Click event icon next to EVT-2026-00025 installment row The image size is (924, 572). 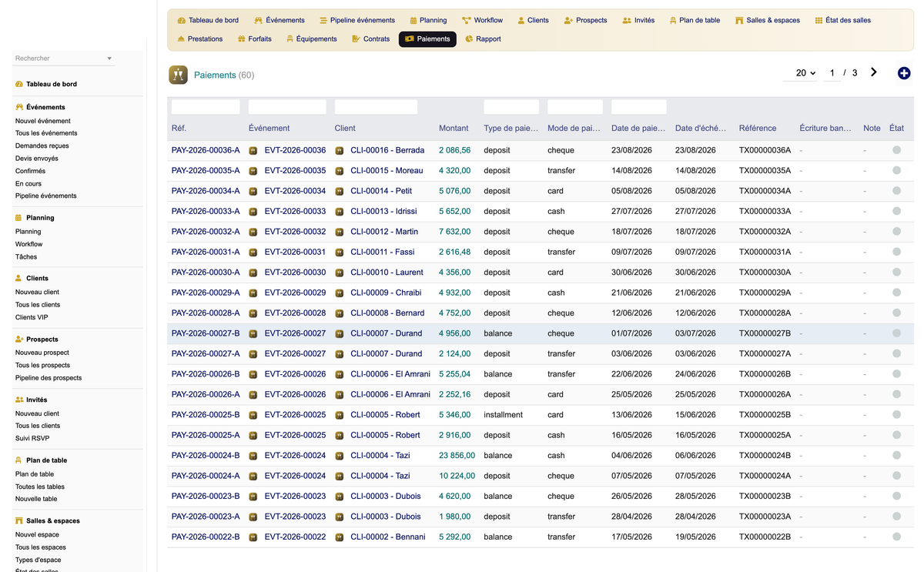point(253,414)
